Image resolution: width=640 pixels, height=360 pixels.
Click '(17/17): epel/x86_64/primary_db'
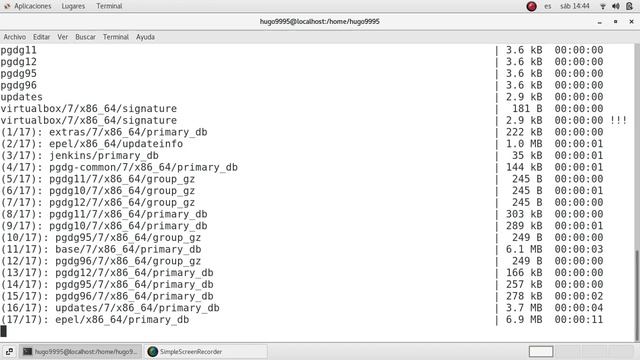tap(95, 320)
